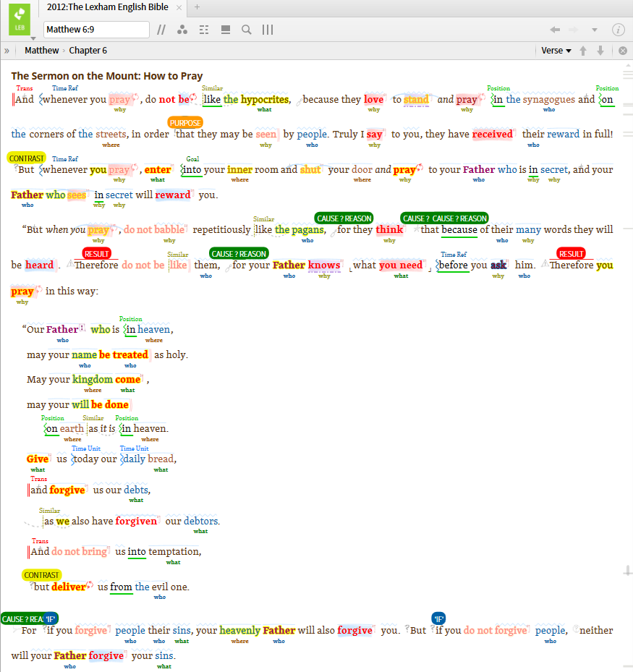Click CAUSE ? REASON label above 'for your Father knows'
The image size is (633, 672).
pos(239,254)
